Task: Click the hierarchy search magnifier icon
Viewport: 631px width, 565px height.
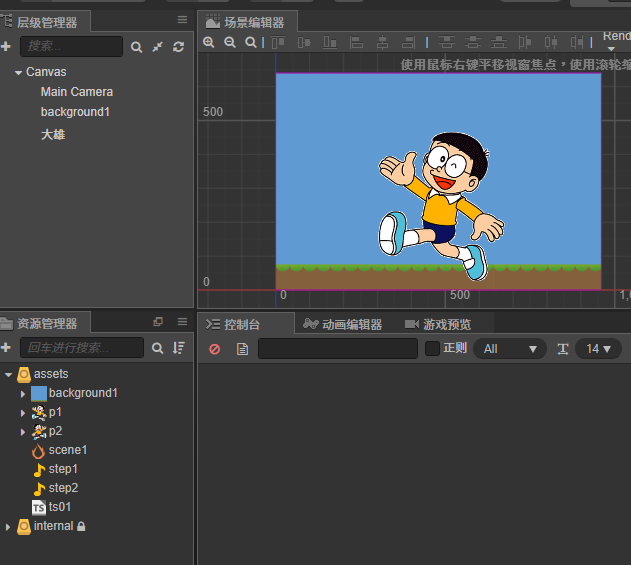Action: coord(136,47)
